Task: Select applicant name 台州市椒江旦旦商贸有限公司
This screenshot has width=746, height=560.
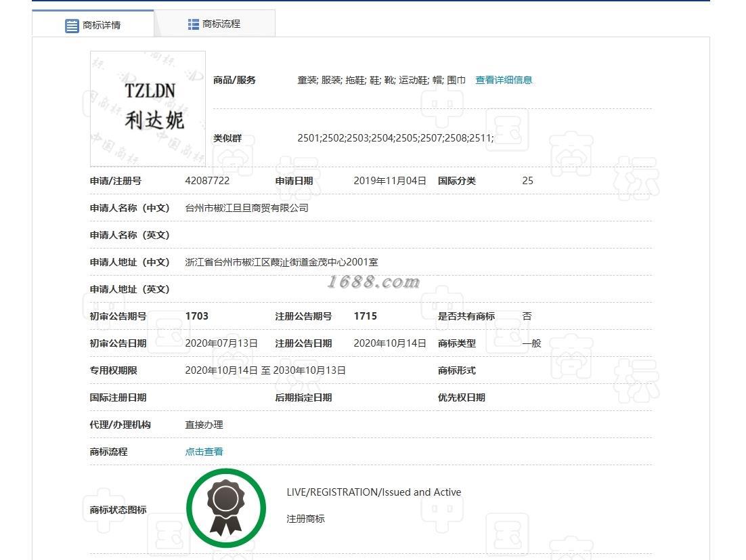Action: 246,208
